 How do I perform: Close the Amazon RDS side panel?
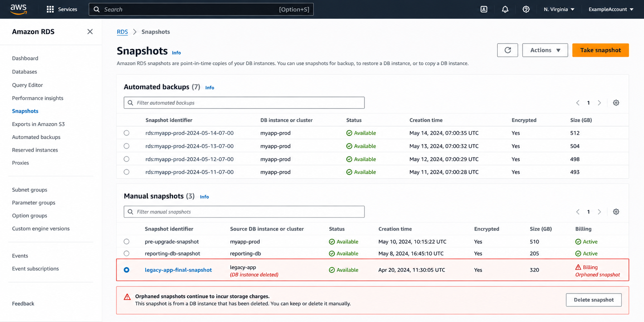(90, 32)
